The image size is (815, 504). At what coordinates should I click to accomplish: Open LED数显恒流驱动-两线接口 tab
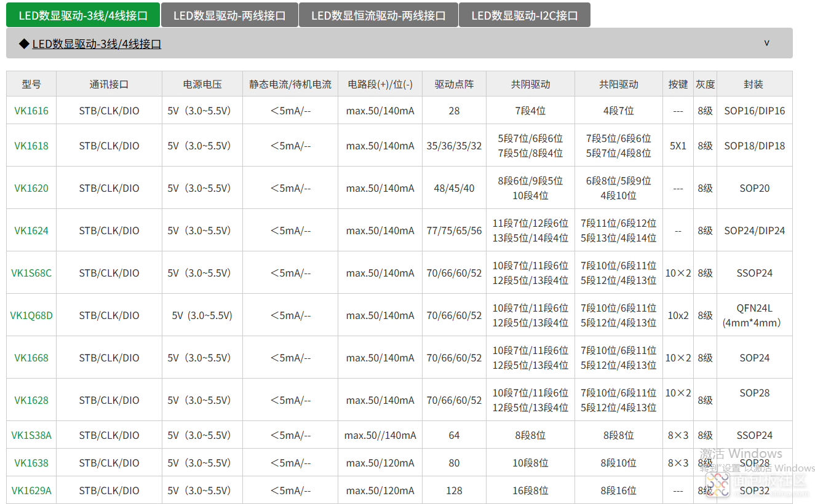click(x=378, y=15)
